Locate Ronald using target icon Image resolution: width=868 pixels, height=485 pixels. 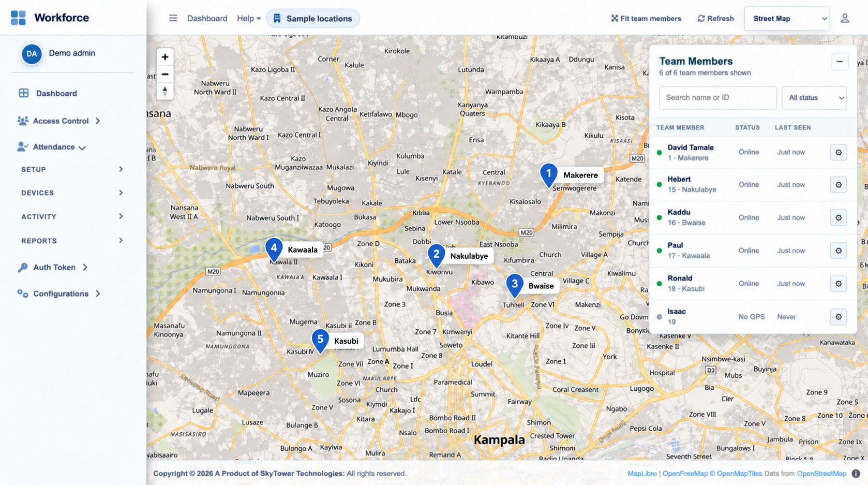839,284
